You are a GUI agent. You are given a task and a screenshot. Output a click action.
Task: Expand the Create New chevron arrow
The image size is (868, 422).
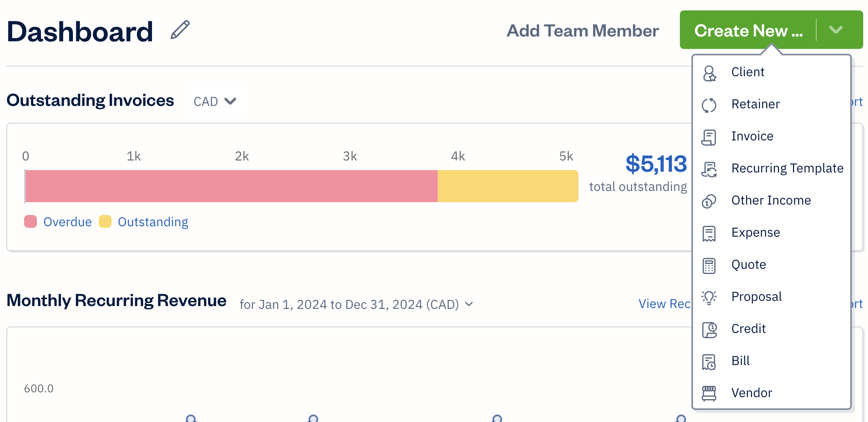(x=836, y=30)
